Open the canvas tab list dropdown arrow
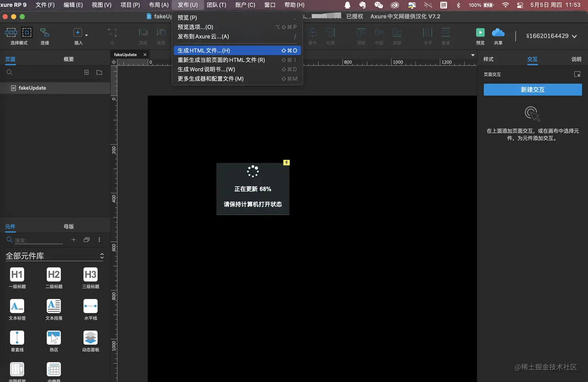The width and height of the screenshot is (588, 382). coord(473,55)
